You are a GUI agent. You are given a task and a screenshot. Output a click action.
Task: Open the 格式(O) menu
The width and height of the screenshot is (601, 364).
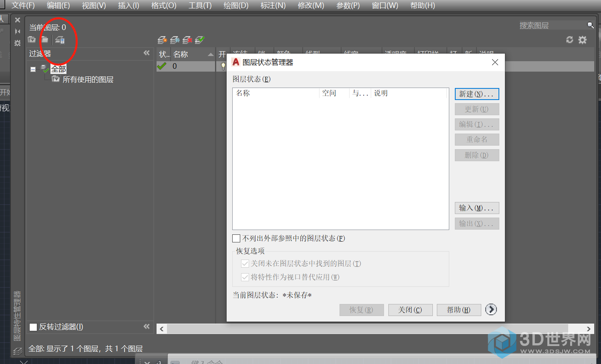pos(164,6)
